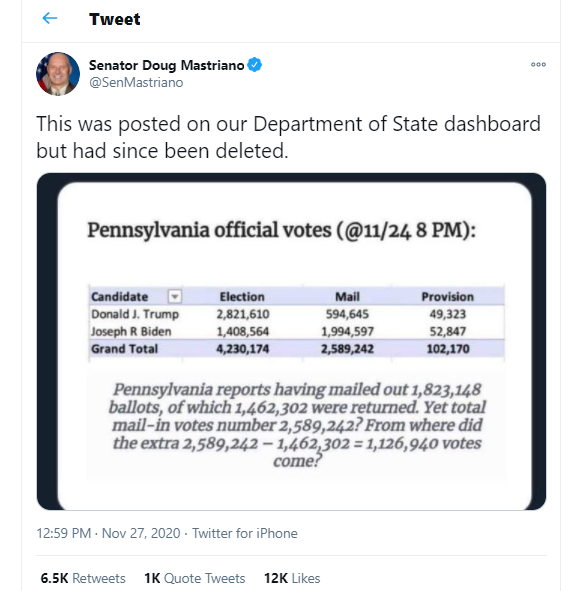This screenshot has width=585, height=591.
Task: Click the Twitter for iPhone source link
Action: tap(245, 533)
